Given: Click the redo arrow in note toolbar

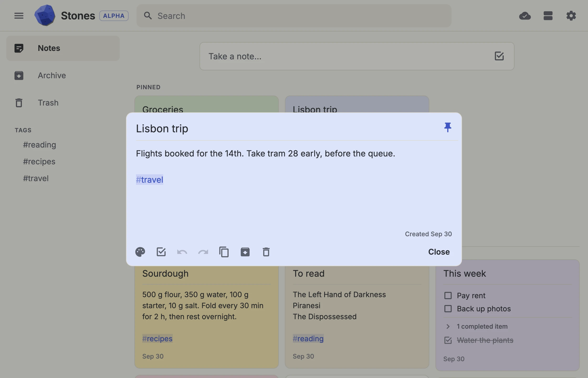Looking at the screenshot, I should pos(203,252).
